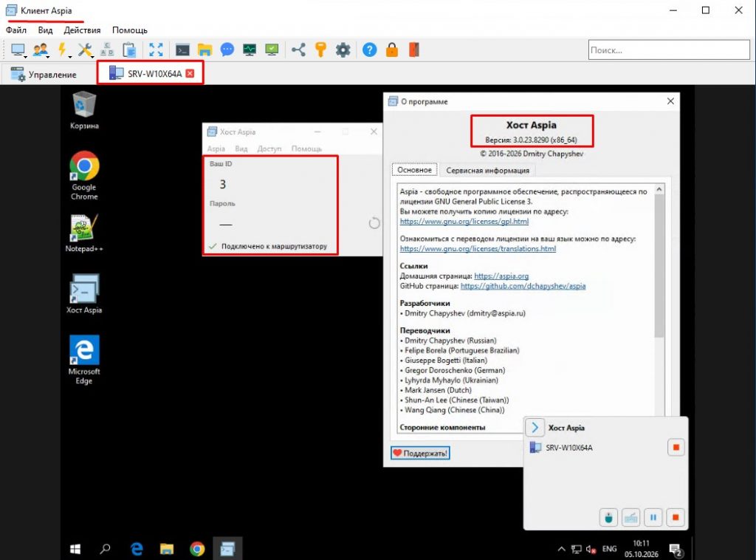This screenshot has width=756, height=560.
Task: Open the Файл menu
Action: [16, 30]
